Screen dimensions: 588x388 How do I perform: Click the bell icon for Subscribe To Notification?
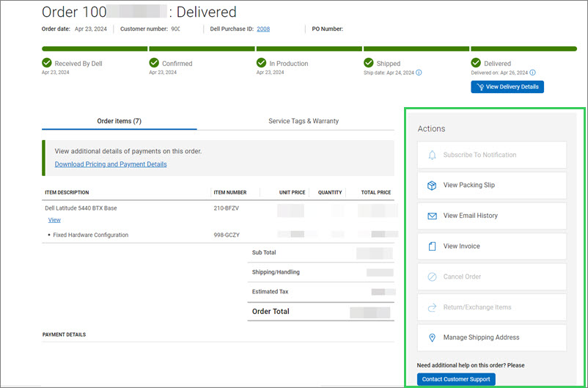pos(432,155)
